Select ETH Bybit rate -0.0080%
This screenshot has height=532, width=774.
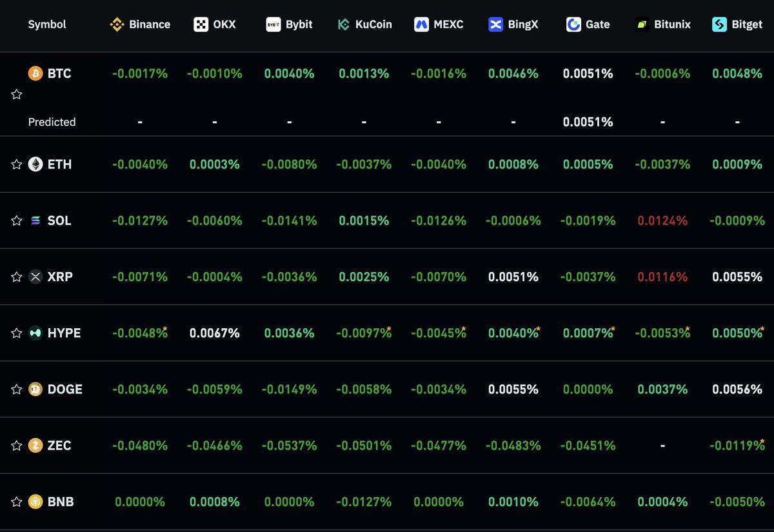tap(289, 164)
